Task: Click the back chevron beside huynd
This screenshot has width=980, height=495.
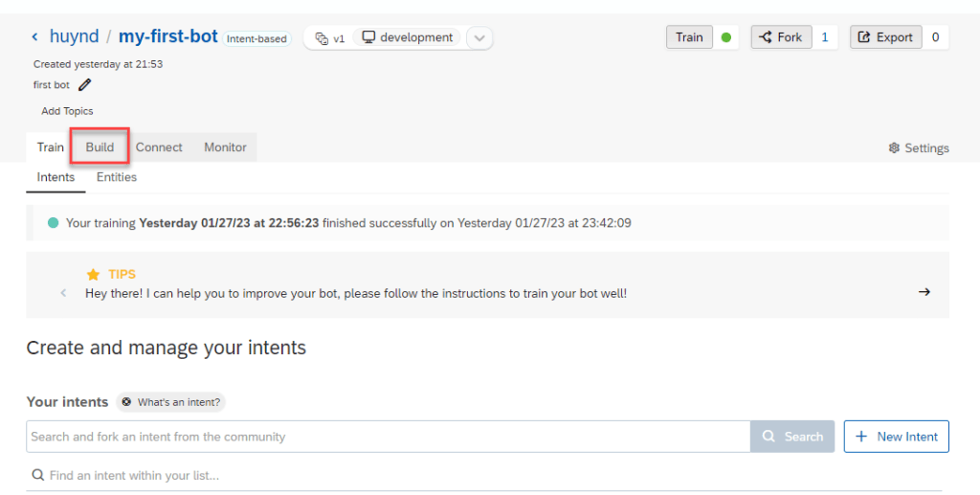Action: (x=35, y=37)
